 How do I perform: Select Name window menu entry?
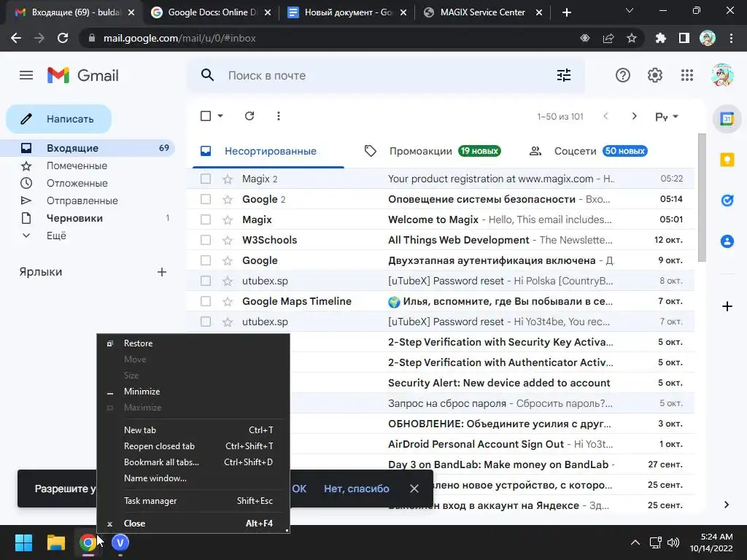click(x=193, y=478)
